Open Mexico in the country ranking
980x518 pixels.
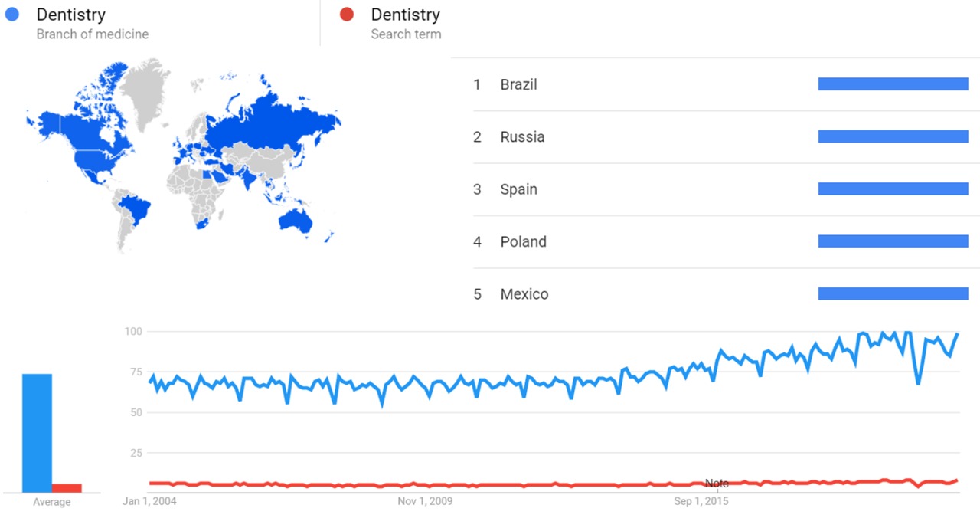[524, 294]
